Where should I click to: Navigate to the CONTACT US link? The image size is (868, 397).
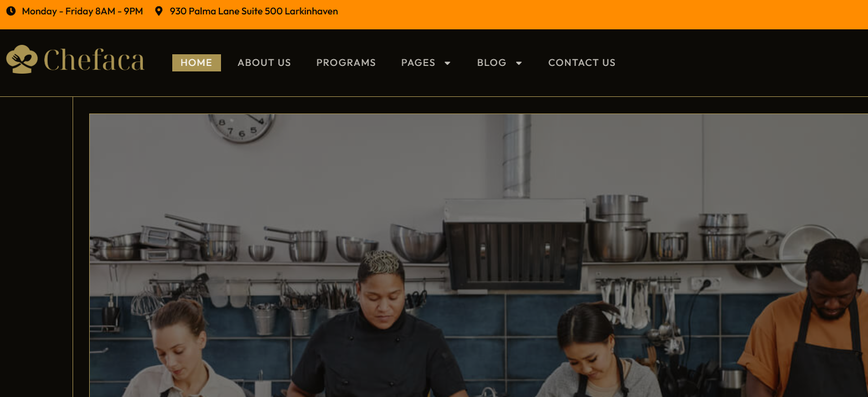(582, 63)
